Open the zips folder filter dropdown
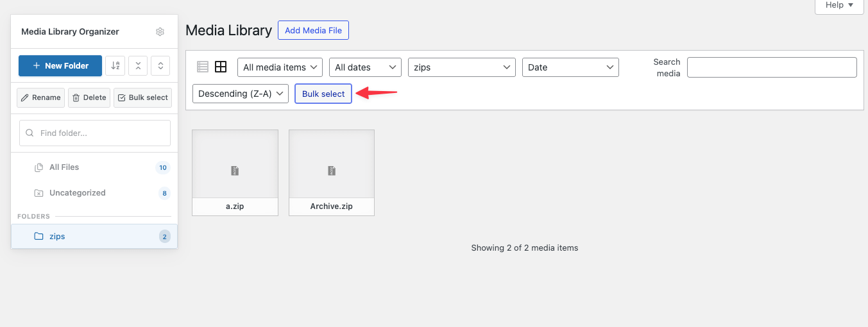Image resolution: width=868 pixels, height=327 pixels. (x=462, y=67)
